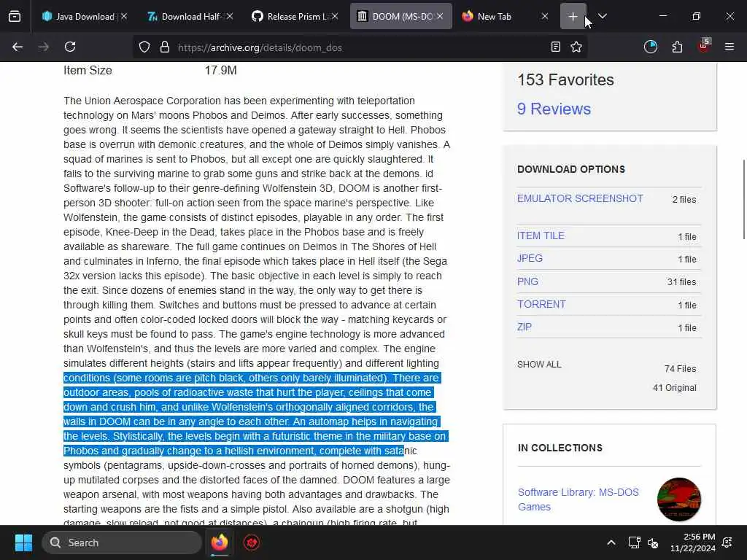The width and height of the screenshot is (747, 560).
Task: Show site security padlock info
Action: (x=165, y=47)
